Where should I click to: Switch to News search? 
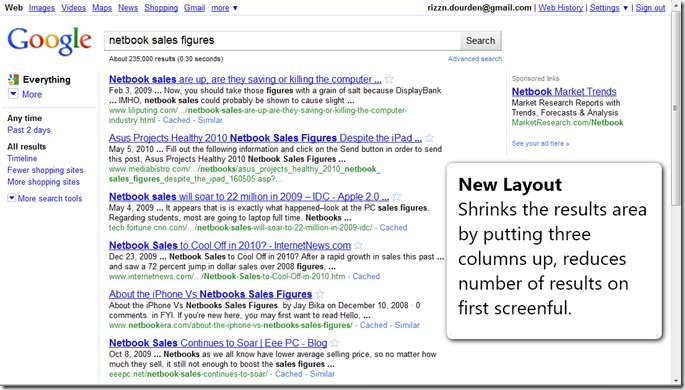click(128, 8)
